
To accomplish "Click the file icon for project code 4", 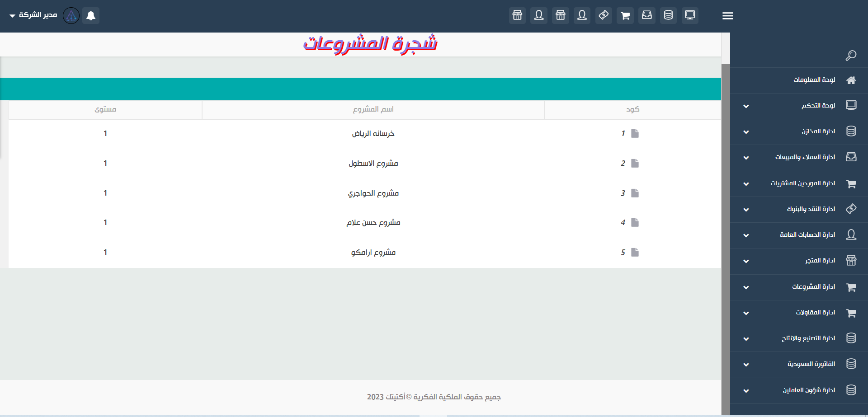I will click(x=635, y=222).
